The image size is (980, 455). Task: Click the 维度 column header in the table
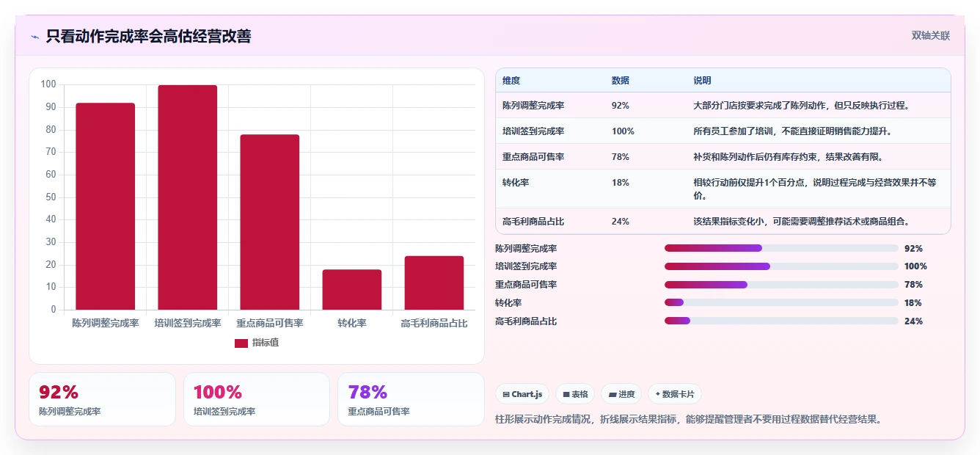[x=511, y=81]
